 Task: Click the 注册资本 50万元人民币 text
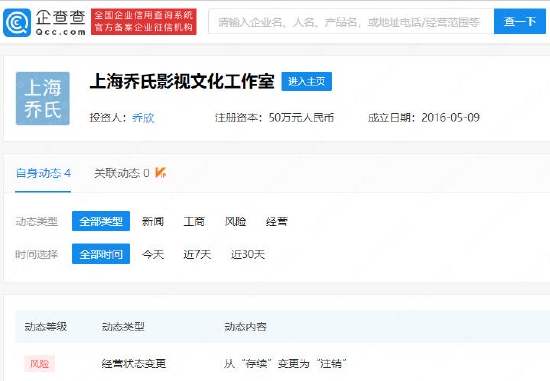point(274,118)
